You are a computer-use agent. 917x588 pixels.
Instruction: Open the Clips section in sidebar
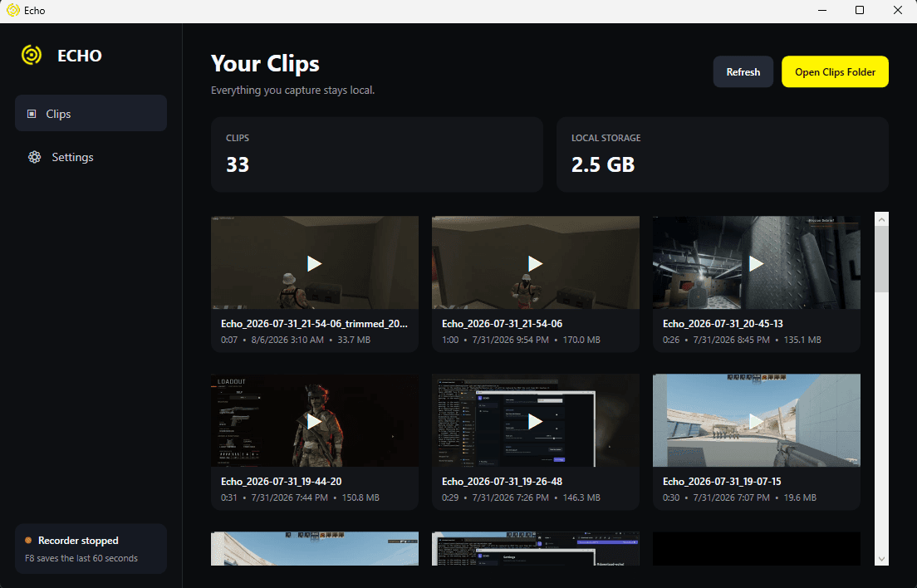click(x=91, y=114)
